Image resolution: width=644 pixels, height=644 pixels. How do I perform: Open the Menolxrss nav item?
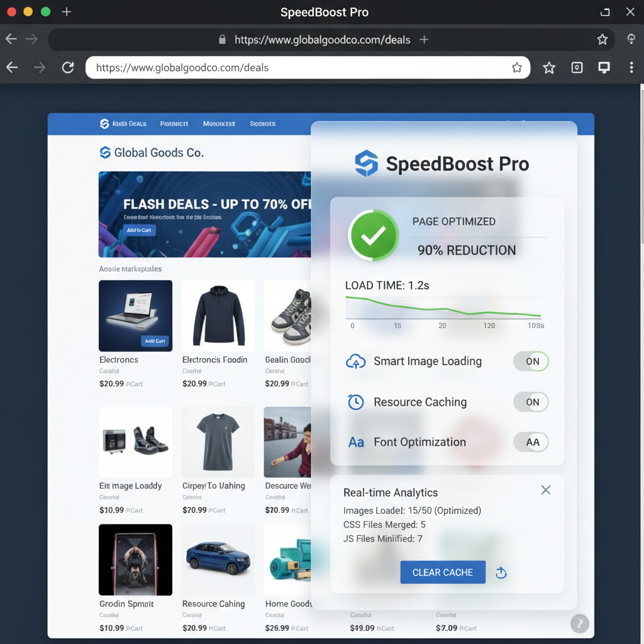(219, 124)
